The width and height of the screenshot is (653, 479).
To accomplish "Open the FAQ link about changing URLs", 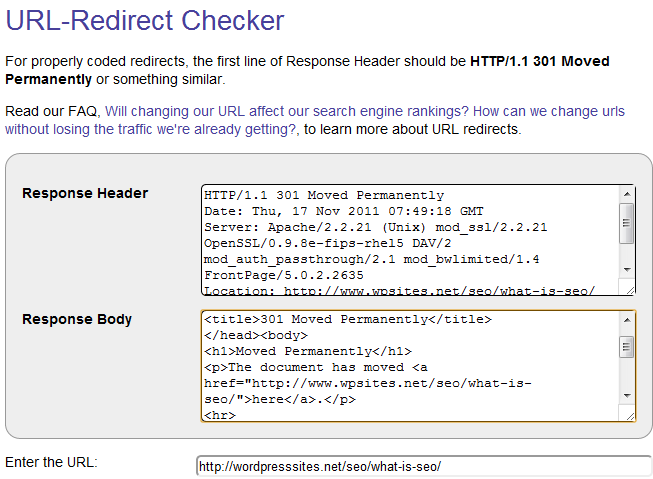I will (365, 112).
